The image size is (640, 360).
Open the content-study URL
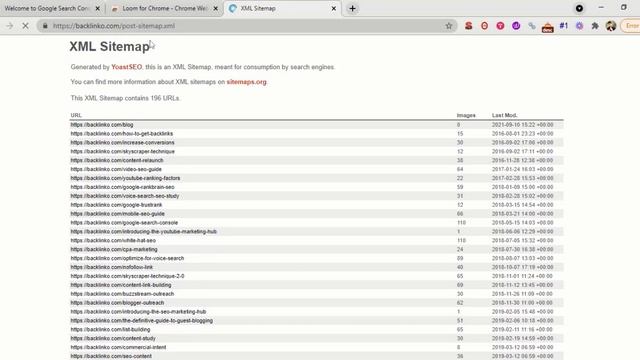click(x=113, y=338)
